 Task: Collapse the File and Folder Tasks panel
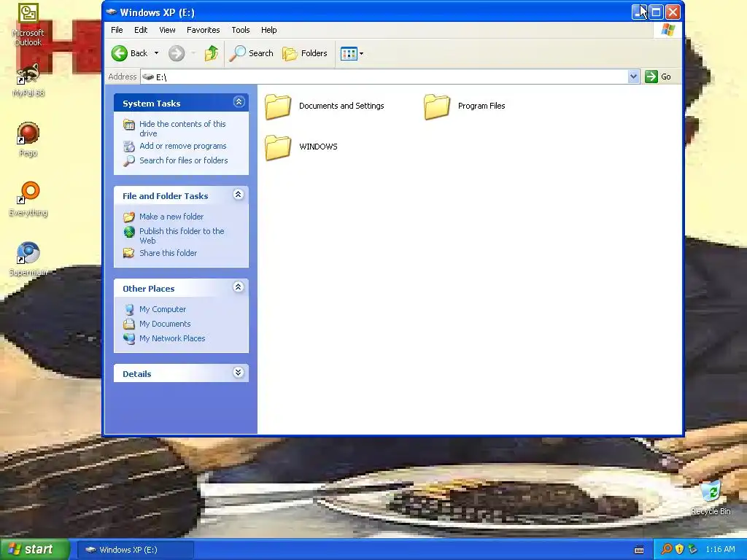click(x=239, y=195)
